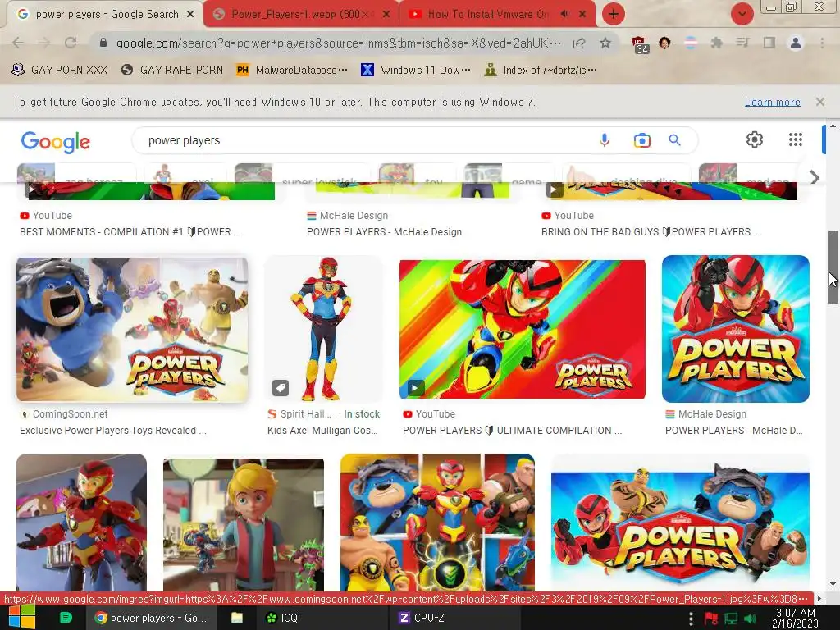Click the McHale Design source label under the middle top-row image
The width and height of the screenshot is (840, 630).
pos(354,216)
